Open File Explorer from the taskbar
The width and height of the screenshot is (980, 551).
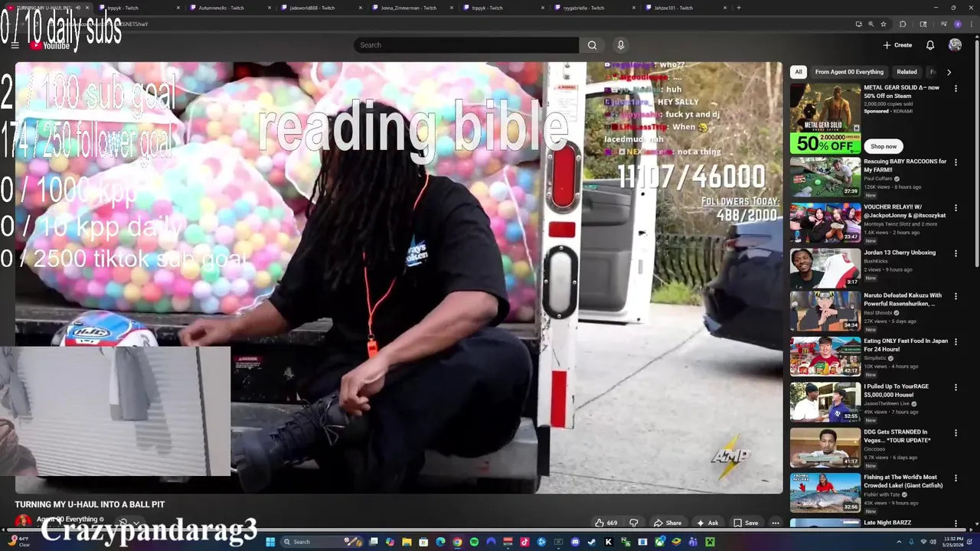coord(407,542)
